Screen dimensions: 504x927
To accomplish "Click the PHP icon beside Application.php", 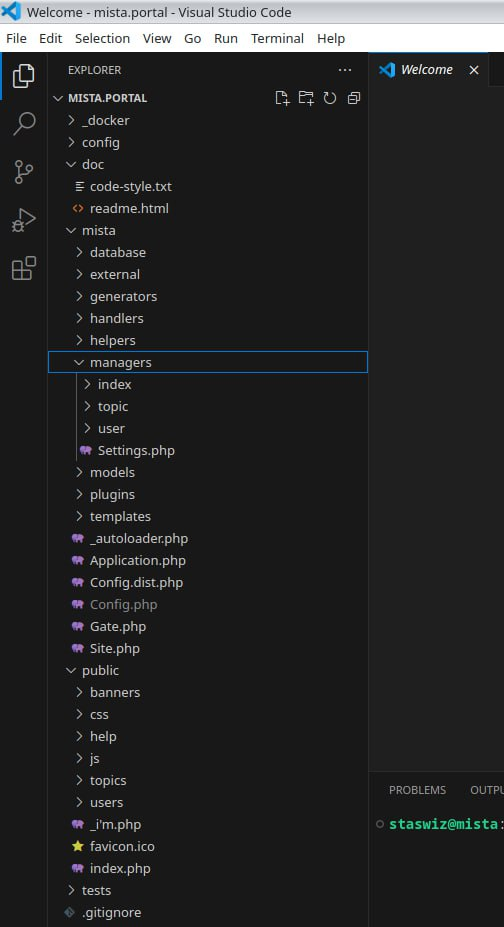I will tap(77, 560).
